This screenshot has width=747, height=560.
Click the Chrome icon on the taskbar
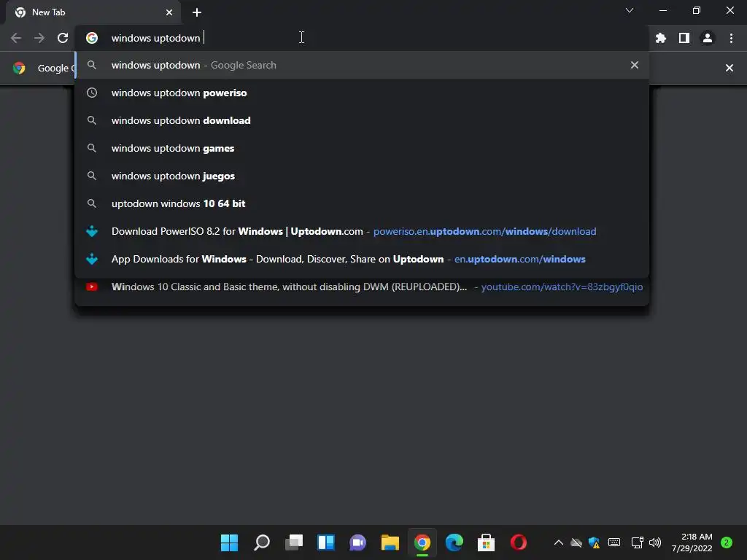[x=422, y=542]
